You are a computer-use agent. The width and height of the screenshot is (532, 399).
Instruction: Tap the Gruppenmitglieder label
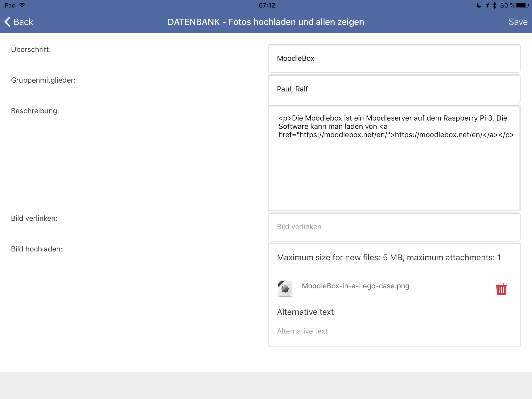tap(43, 80)
